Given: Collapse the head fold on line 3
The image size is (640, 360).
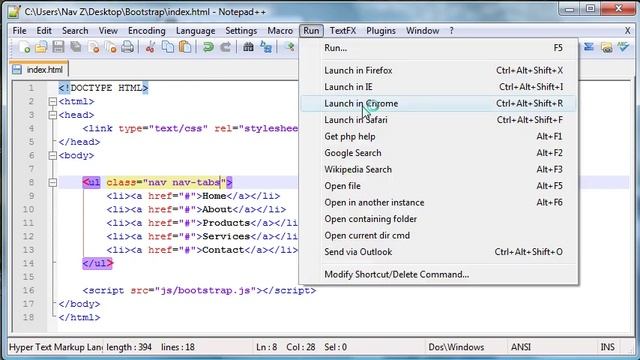Looking at the screenshot, I should pos(53,115).
